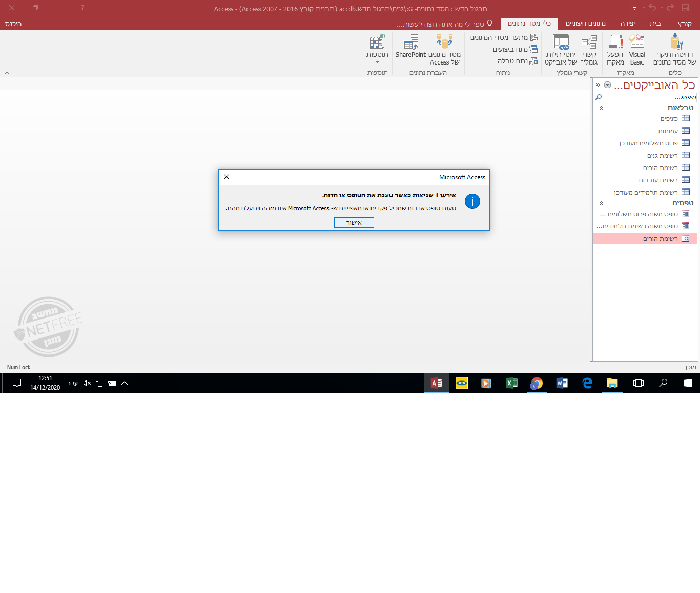Select the highlighted רשימת הורים form
The image size is (700, 593).
(645, 238)
